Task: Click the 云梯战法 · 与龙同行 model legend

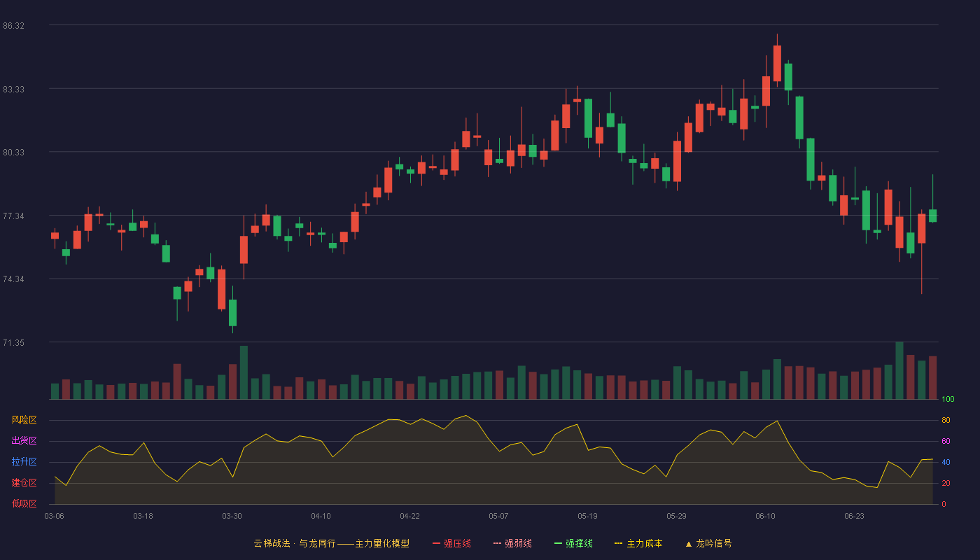Action: point(331,543)
